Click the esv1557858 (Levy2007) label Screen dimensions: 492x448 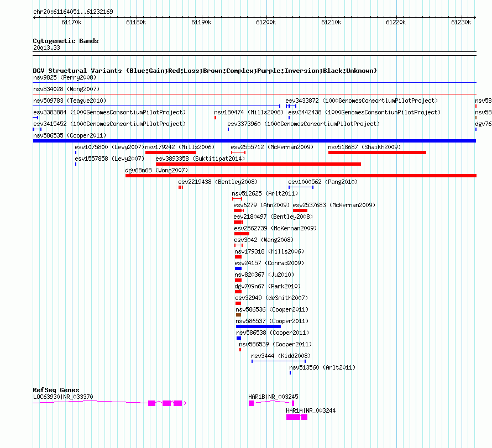click(x=109, y=159)
